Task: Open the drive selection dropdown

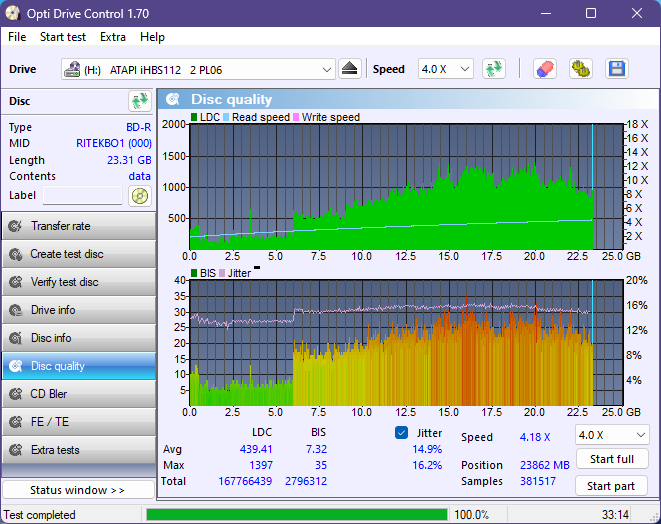Action: pos(326,70)
